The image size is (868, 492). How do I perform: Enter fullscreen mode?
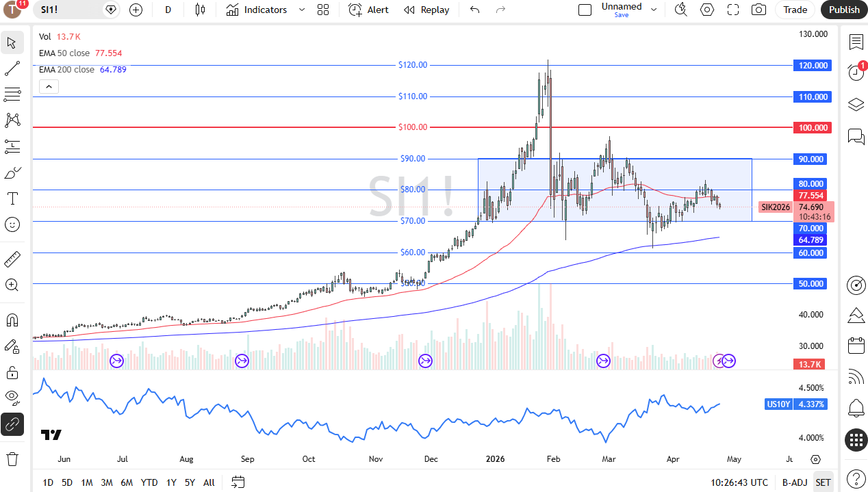tap(733, 10)
